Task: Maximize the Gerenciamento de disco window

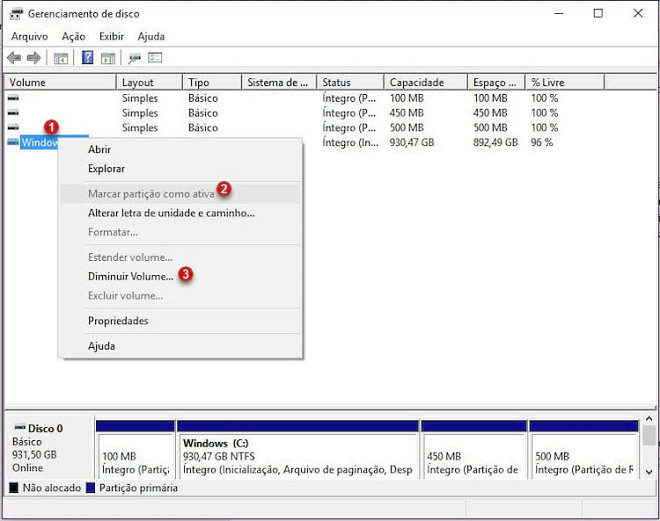Action: tap(598, 13)
